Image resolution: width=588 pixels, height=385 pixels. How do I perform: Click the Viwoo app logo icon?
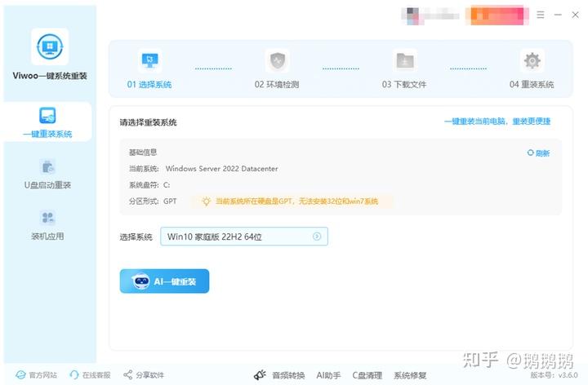pyautogui.click(x=50, y=46)
